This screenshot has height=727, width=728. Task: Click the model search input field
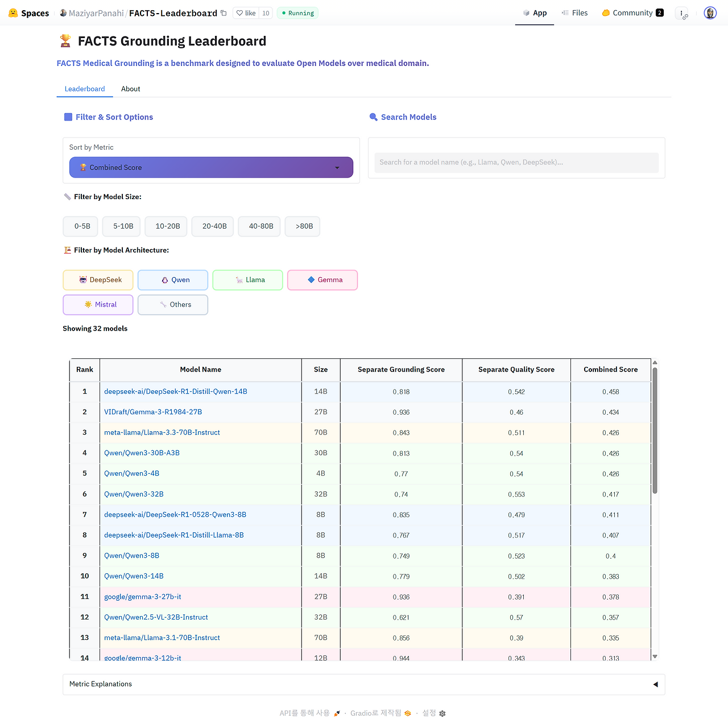tap(516, 163)
